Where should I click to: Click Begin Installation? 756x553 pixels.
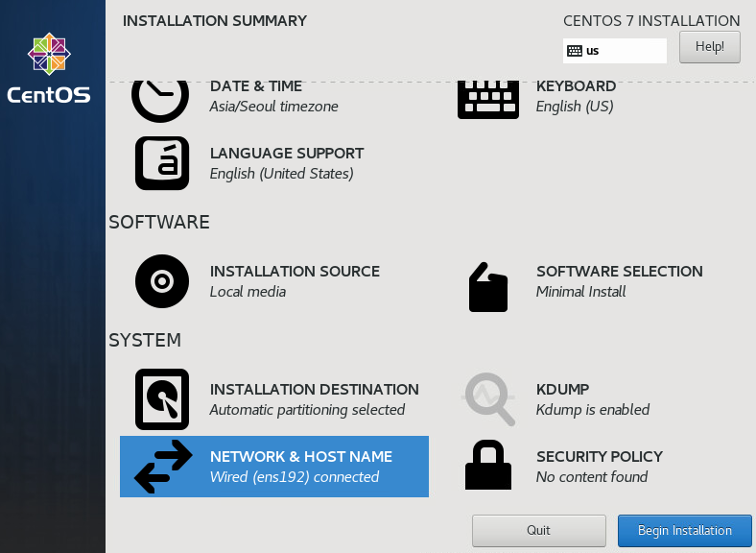coord(685,530)
